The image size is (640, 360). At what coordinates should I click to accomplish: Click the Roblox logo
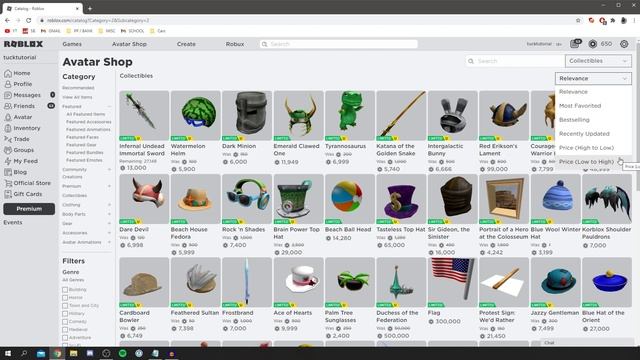click(23, 44)
